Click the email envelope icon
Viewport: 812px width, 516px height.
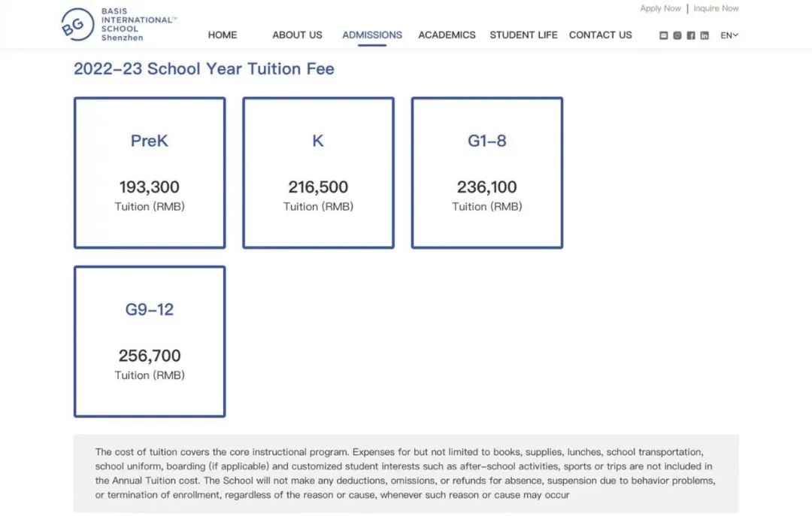[x=664, y=35]
